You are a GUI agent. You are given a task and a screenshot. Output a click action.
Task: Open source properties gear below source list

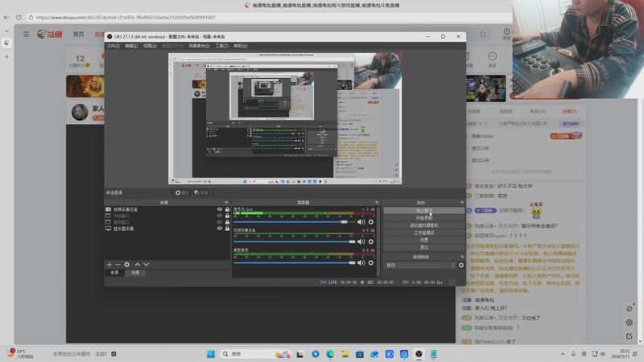127,265
